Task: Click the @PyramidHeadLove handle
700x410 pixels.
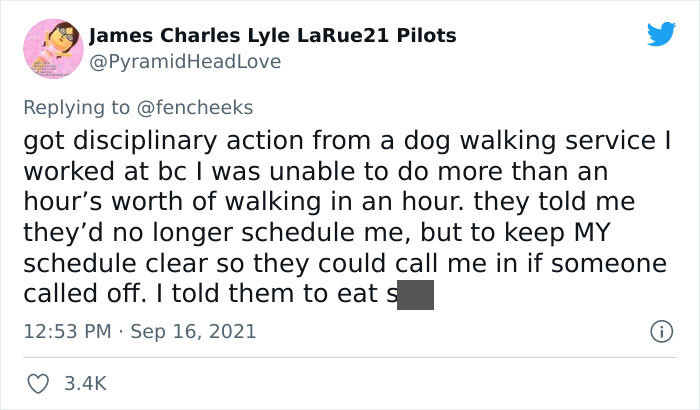Action: (185, 62)
